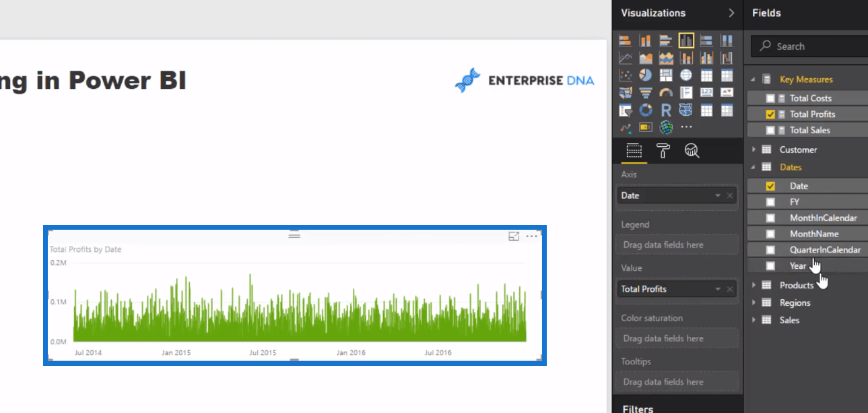Select line and stacked column chart visual

[x=686, y=58]
